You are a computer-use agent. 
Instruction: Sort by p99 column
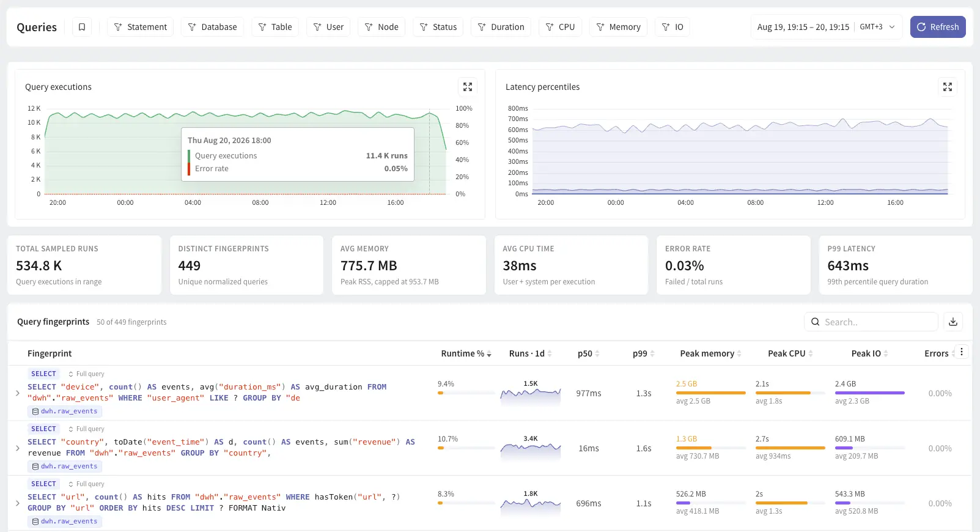[643, 353]
